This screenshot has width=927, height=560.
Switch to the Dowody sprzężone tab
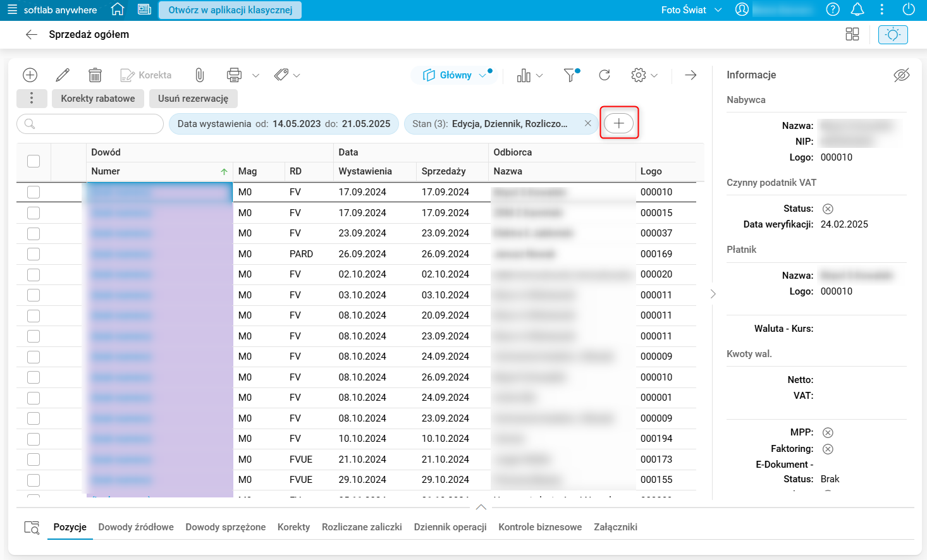click(226, 527)
